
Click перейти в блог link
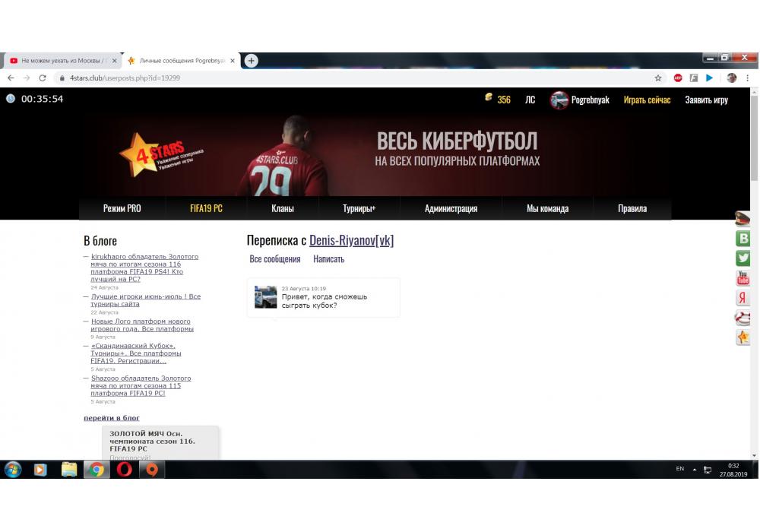pyautogui.click(x=112, y=418)
